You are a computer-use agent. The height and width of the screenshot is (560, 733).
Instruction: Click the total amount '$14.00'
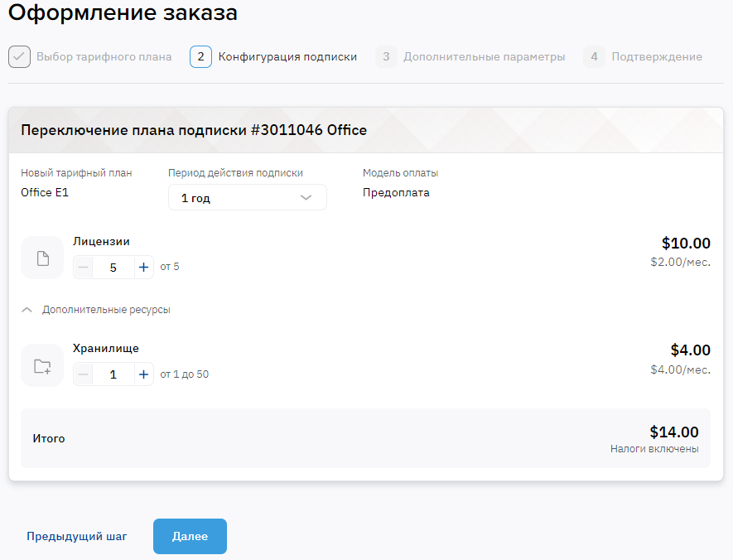674,432
